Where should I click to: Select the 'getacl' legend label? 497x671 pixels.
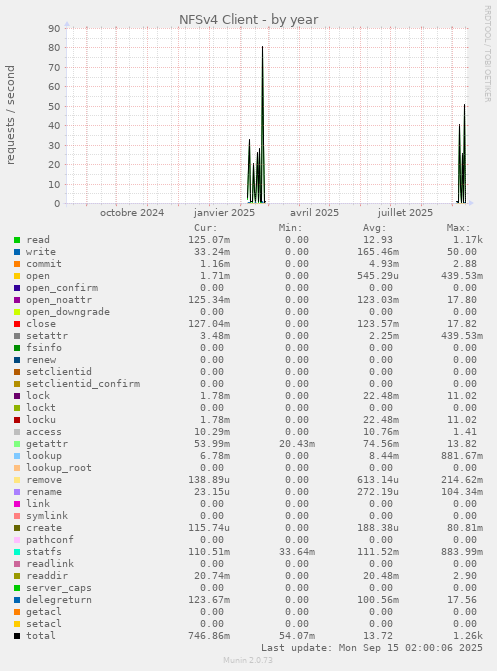(x=44, y=612)
